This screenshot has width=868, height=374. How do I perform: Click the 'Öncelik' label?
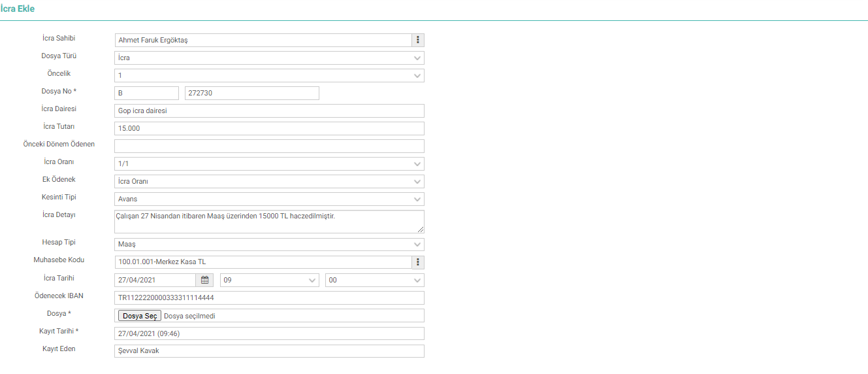[x=59, y=74]
